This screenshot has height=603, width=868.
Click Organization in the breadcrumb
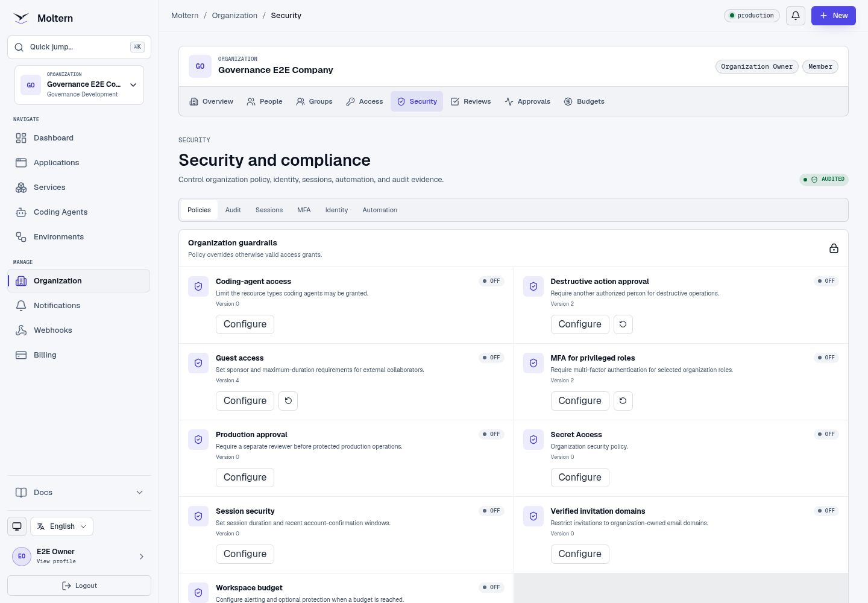pyautogui.click(x=234, y=16)
